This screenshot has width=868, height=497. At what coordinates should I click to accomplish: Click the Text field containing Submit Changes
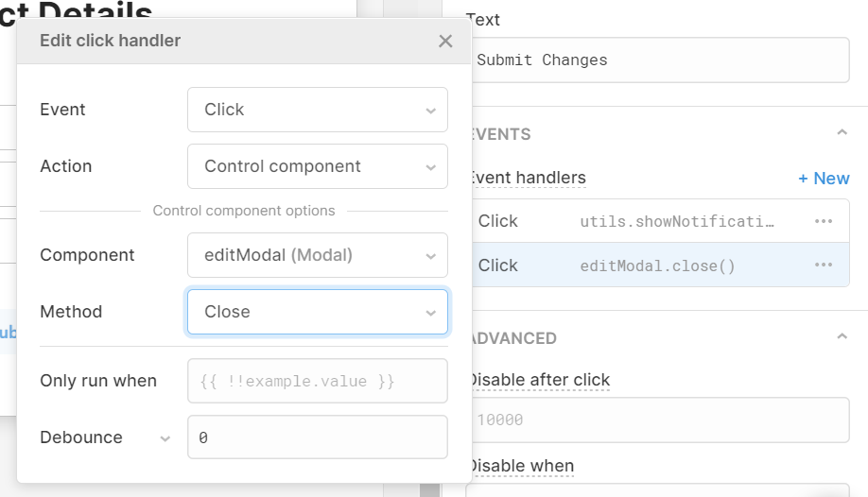coord(658,60)
